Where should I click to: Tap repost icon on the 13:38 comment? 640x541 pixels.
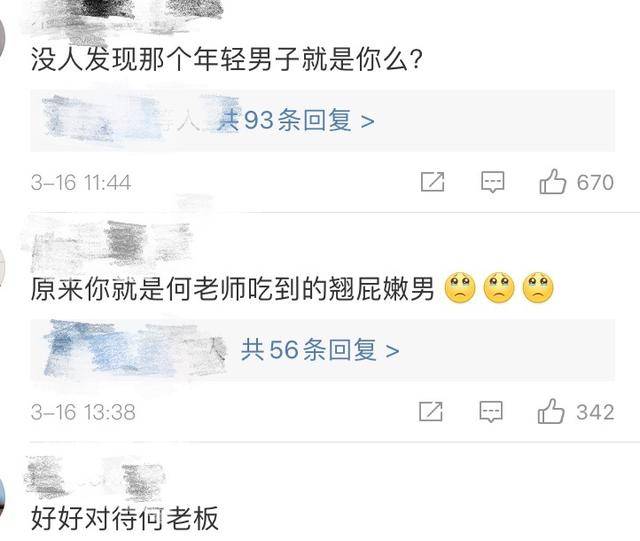(431, 411)
